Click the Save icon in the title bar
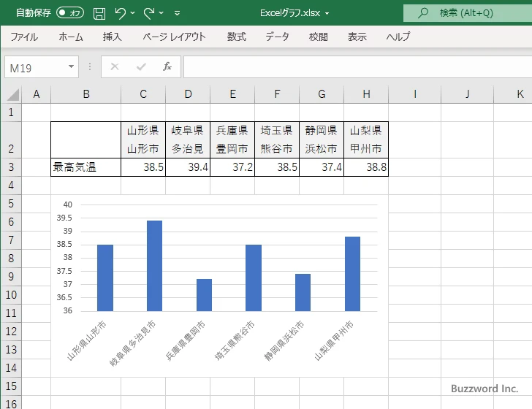Screen dimensions: 532x409 [99, 13]
